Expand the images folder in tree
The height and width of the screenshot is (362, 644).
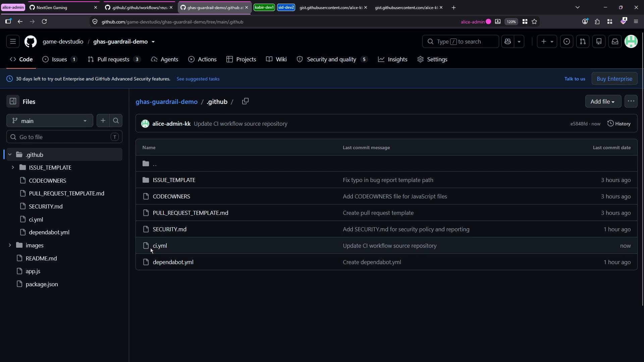pyautogui.click(x=9, y=245)
